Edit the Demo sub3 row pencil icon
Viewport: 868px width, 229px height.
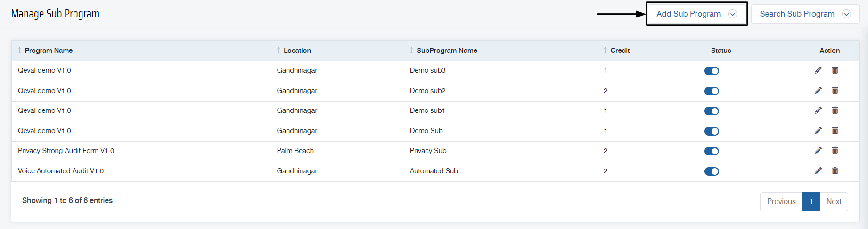[x=818, y=70]
